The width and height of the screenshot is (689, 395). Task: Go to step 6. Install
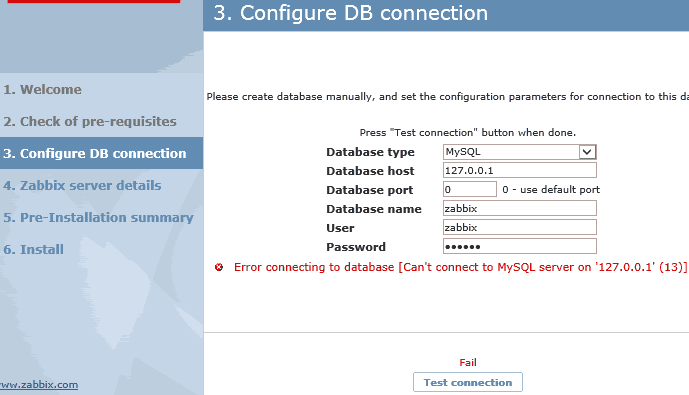point(34,250)
